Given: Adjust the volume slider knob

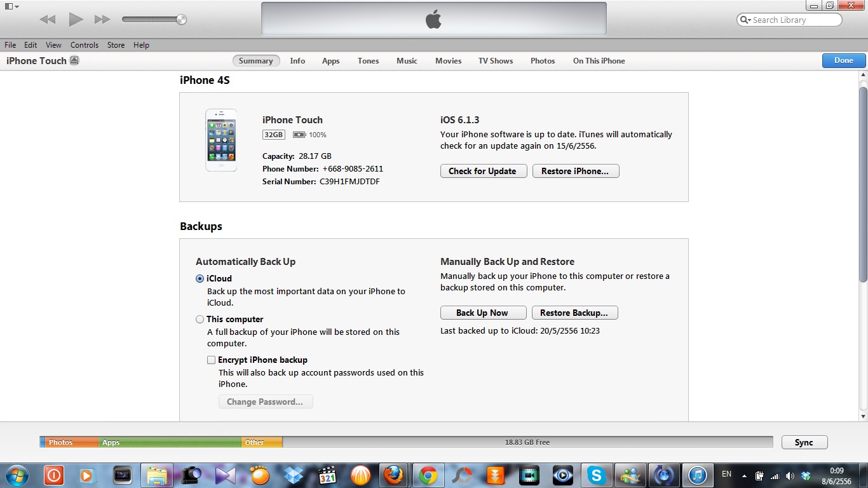Looking at the screenshot, I should (182, 20).
